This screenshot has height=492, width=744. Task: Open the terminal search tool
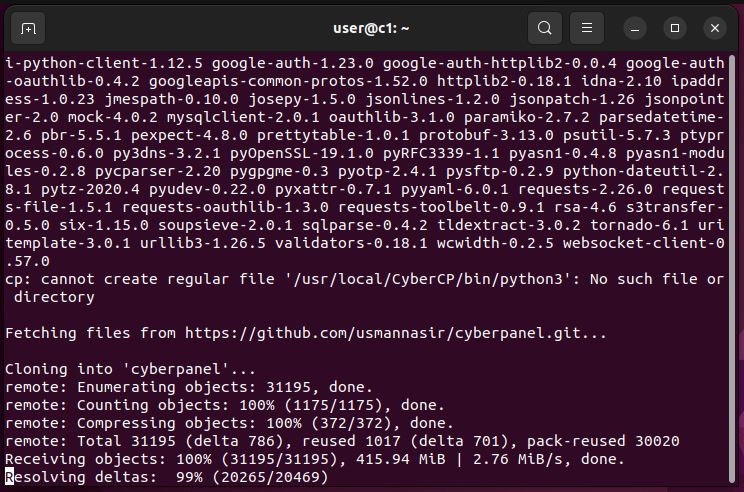[545, 28]
